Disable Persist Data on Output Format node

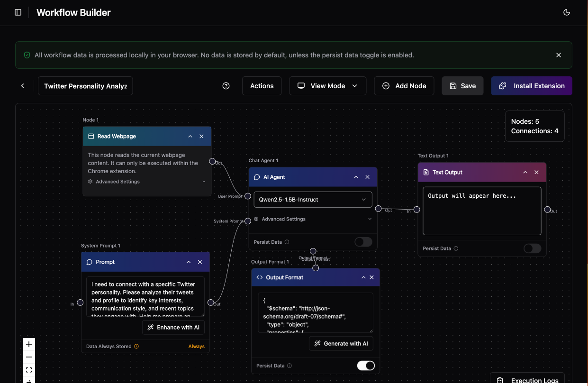coord(366,366)
